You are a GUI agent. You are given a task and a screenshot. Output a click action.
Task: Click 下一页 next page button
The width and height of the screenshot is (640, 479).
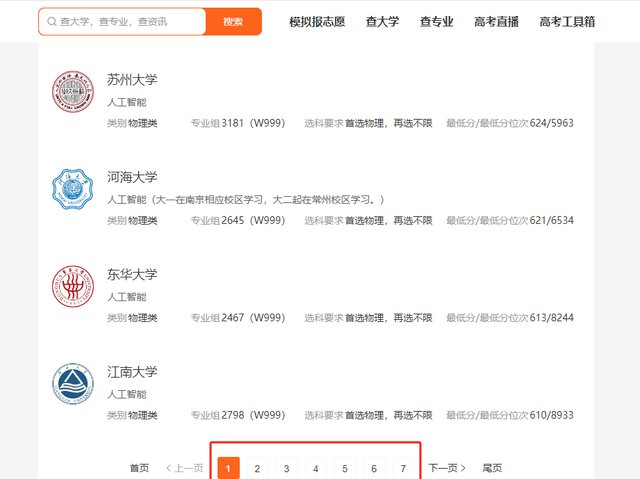(447, 468)
